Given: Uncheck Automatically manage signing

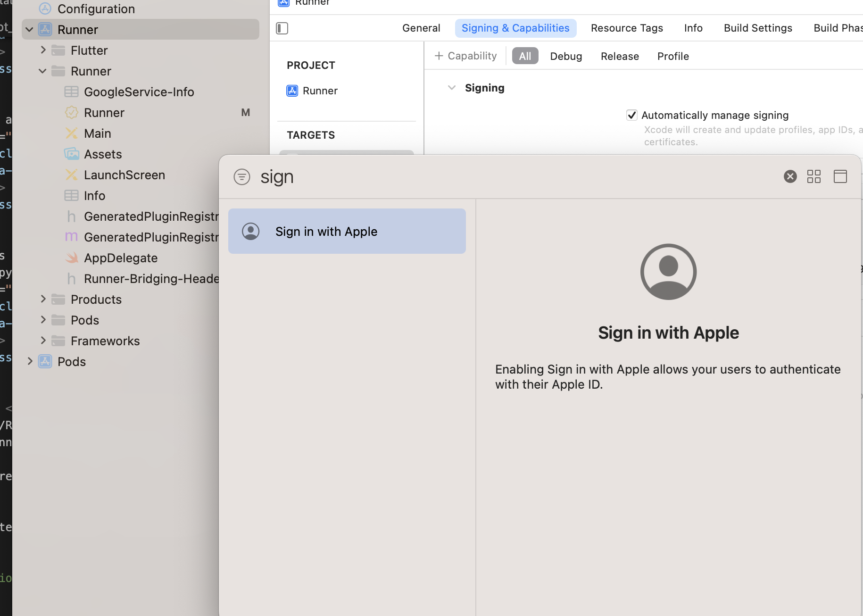Looking at the screenshot, I should click(x=631, y=115).
